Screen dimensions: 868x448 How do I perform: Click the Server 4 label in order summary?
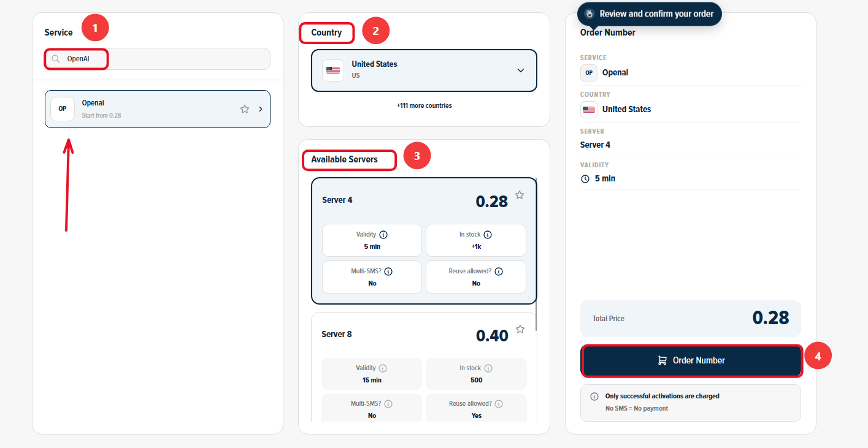pyautogui.click(x=595, y=145)
